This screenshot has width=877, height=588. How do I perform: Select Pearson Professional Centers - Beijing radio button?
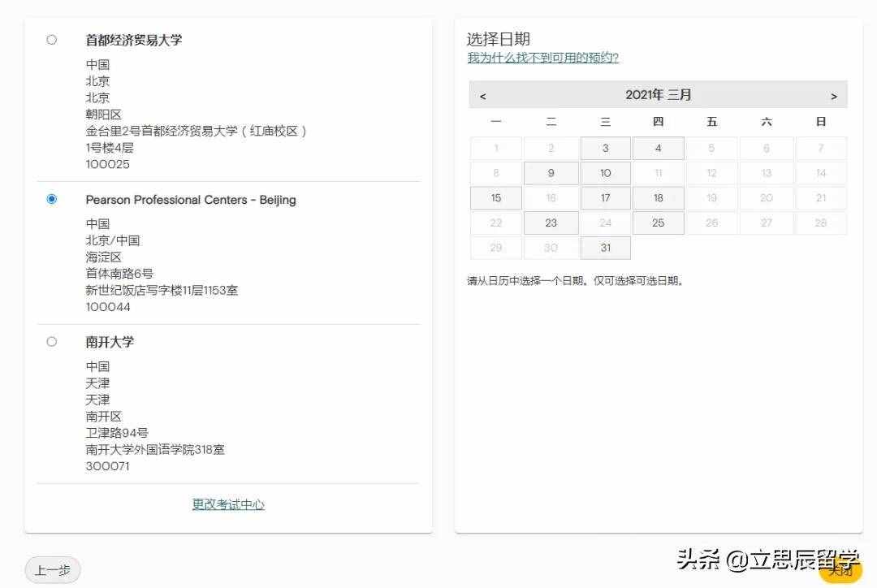point(51,199)
